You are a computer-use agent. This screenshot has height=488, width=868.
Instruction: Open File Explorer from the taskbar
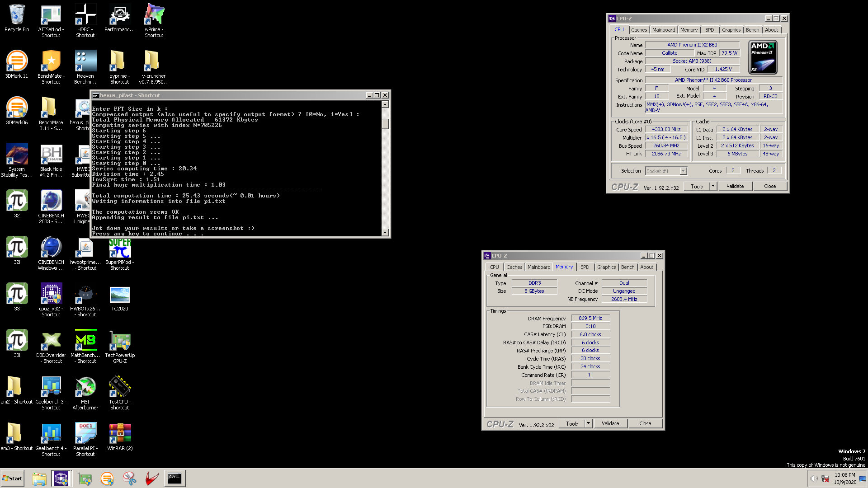point(39,479)
